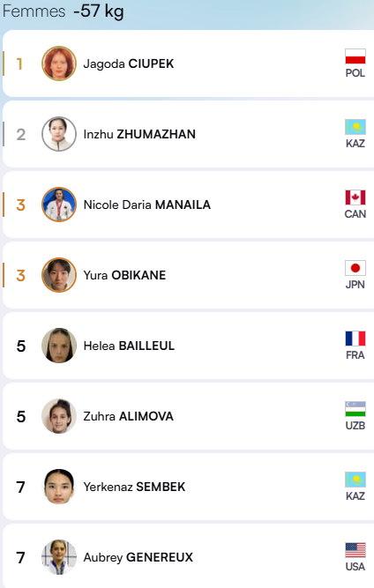The width and height of the screenshot is (374, 588).
Task: Select the Aubrey GENEREUX name link
Action: pos(138,557)
